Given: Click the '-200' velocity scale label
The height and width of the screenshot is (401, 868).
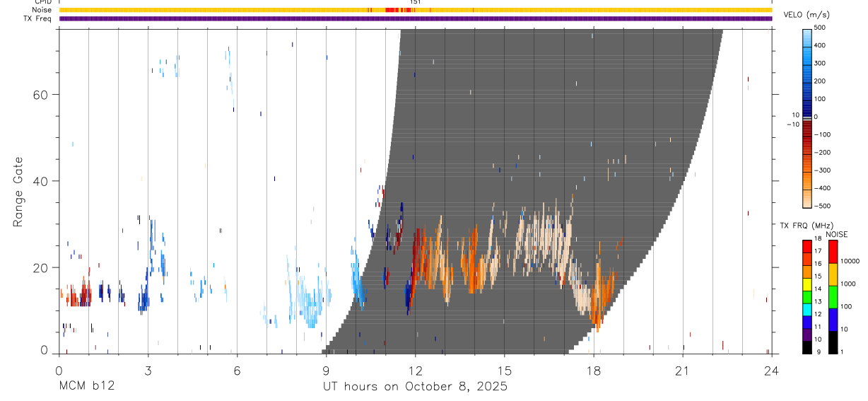Looking at the screenshot, I should (822, 152).
